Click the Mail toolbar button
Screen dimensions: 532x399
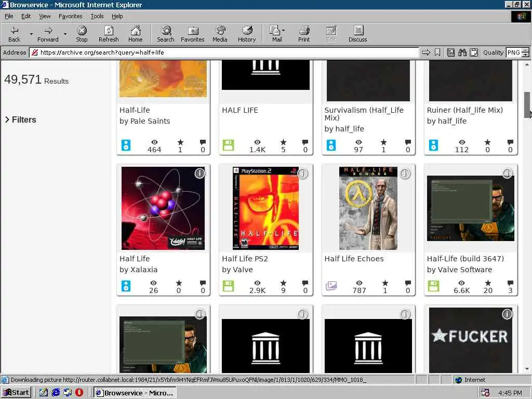tap(277, 34)
